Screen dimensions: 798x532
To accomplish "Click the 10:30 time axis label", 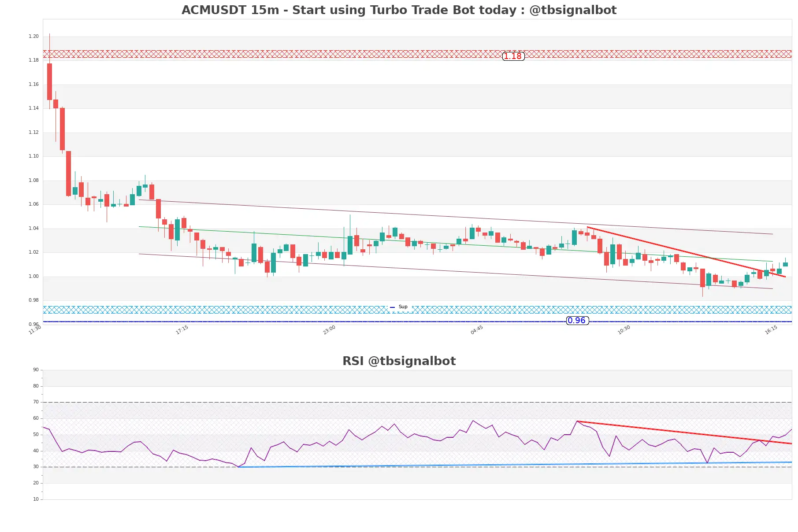I will [x=624, y=330].
